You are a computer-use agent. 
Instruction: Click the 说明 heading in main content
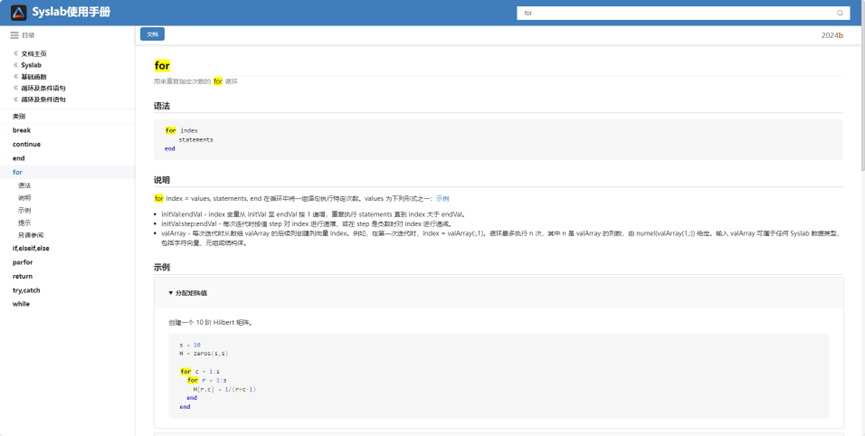[162, 180]
